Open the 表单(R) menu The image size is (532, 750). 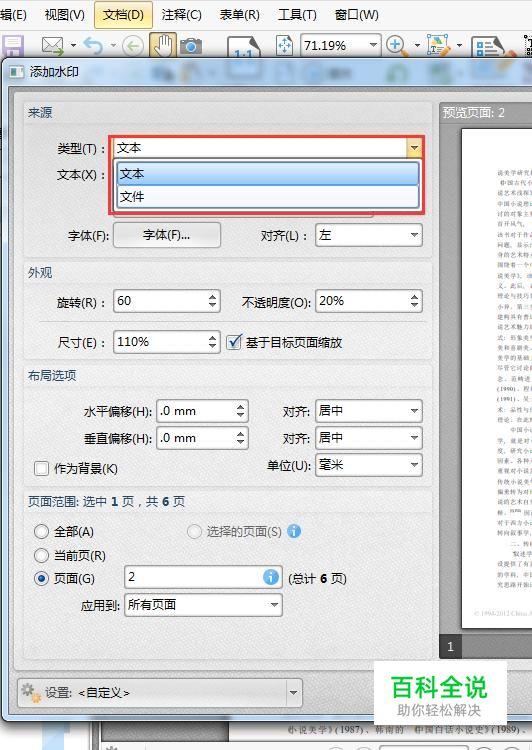[x=240, y=15]
